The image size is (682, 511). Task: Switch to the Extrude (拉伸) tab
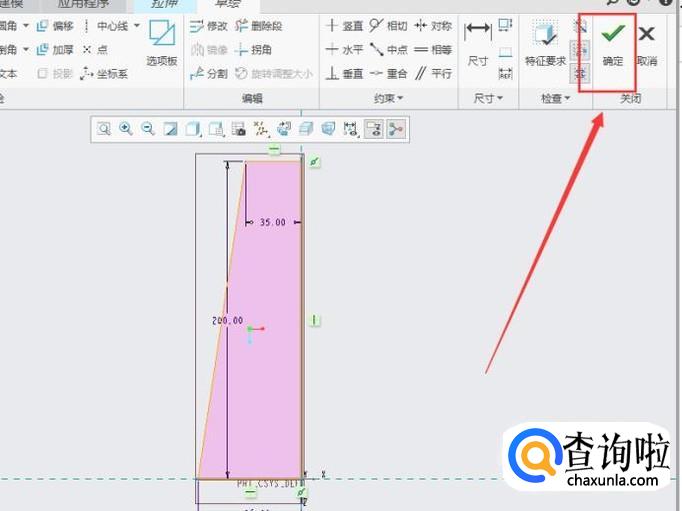pos(164,4)
